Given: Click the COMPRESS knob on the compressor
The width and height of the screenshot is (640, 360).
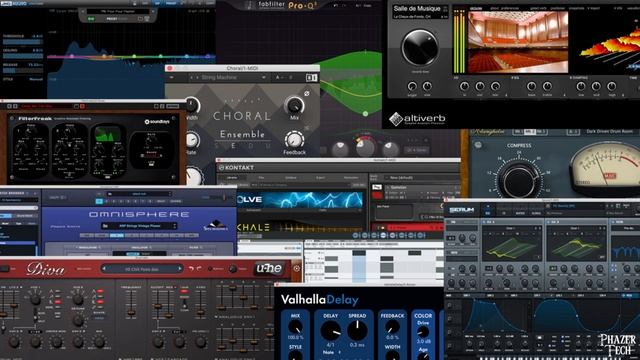Looking at the screenshot, I should tap(519, 180).
